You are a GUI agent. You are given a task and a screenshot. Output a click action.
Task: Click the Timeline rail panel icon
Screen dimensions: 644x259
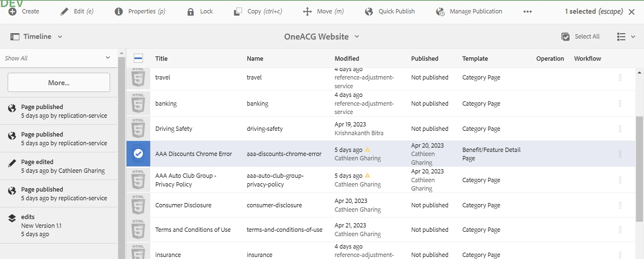coord(15,37)
